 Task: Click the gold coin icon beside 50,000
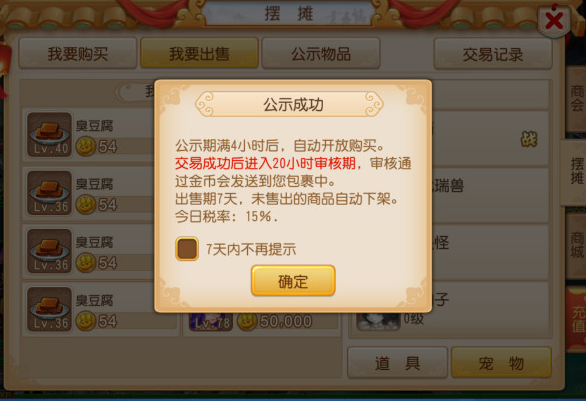(x=247, y=321)
